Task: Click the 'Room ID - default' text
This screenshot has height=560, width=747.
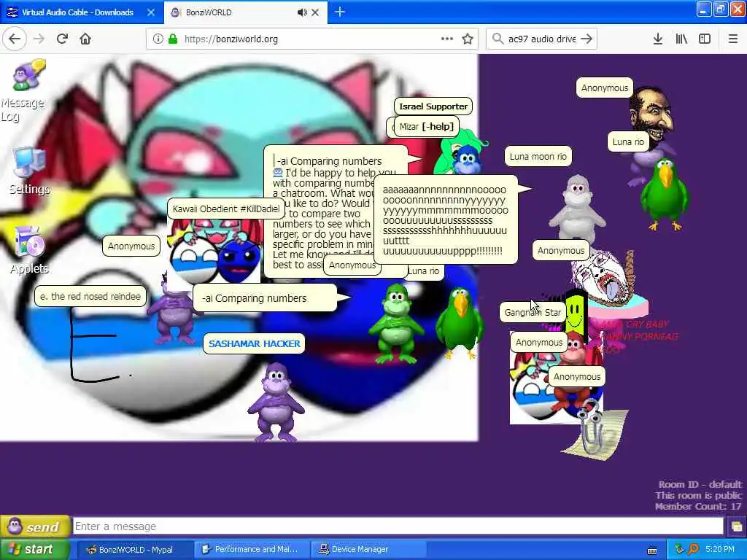Action: pyautogui.click(x=700, y=484)
